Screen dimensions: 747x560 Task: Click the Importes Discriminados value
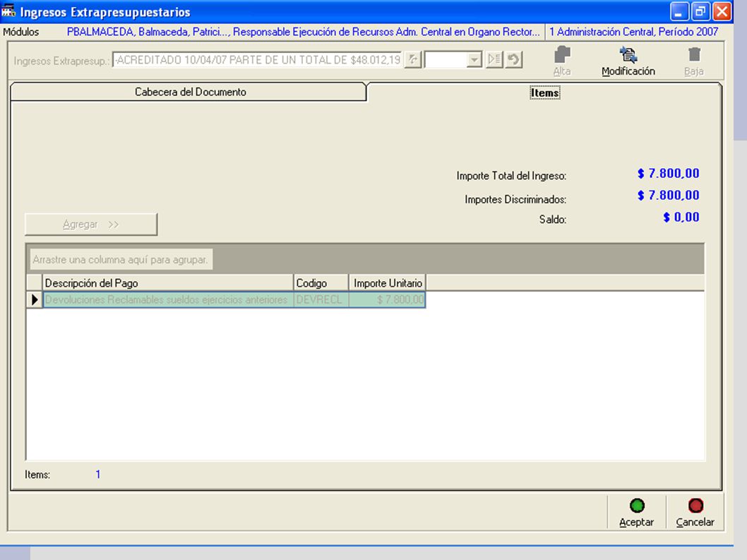click(669, 196)
